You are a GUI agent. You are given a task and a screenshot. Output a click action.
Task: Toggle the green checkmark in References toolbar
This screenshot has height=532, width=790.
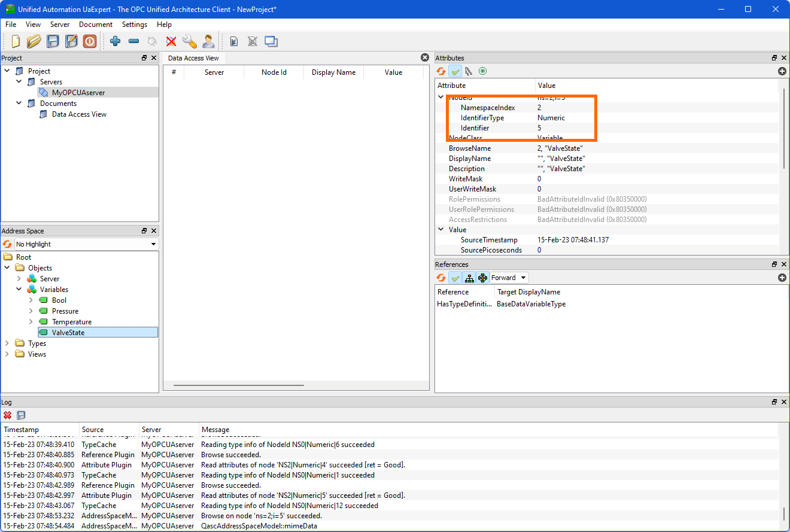[455, 278]
